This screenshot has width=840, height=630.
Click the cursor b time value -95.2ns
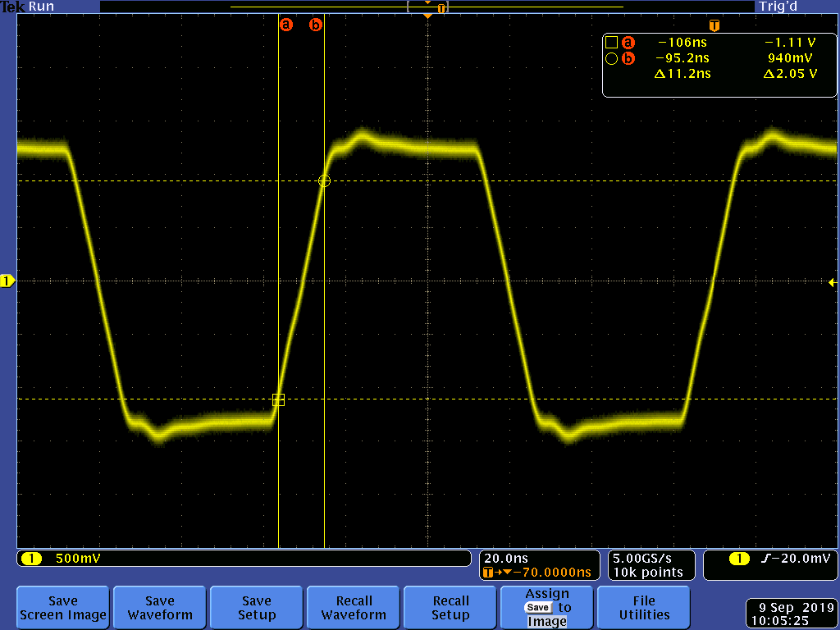[682, 58]
